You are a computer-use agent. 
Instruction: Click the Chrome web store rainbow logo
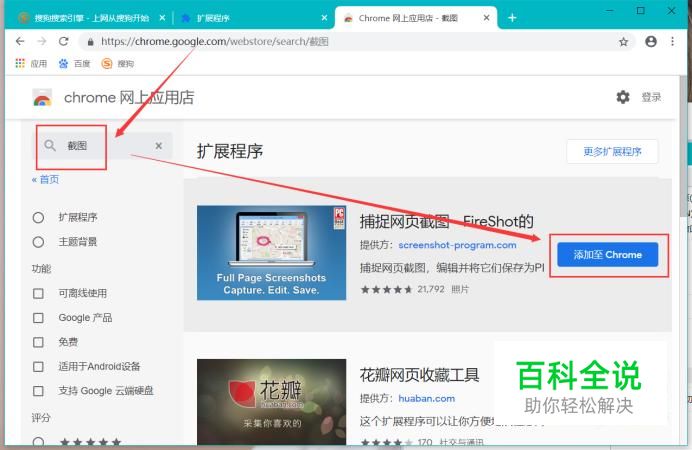point(42,98)
